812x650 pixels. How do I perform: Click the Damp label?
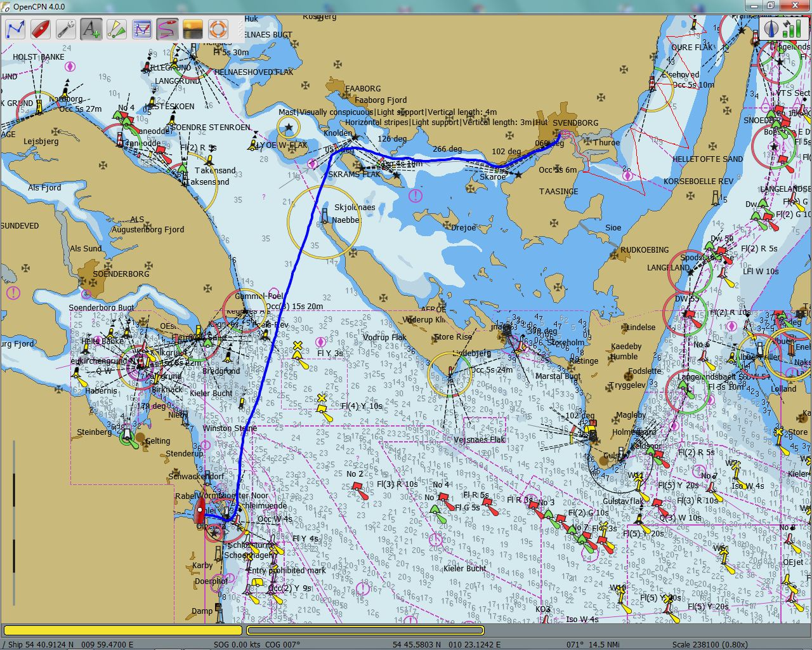[x=202, y=611]
